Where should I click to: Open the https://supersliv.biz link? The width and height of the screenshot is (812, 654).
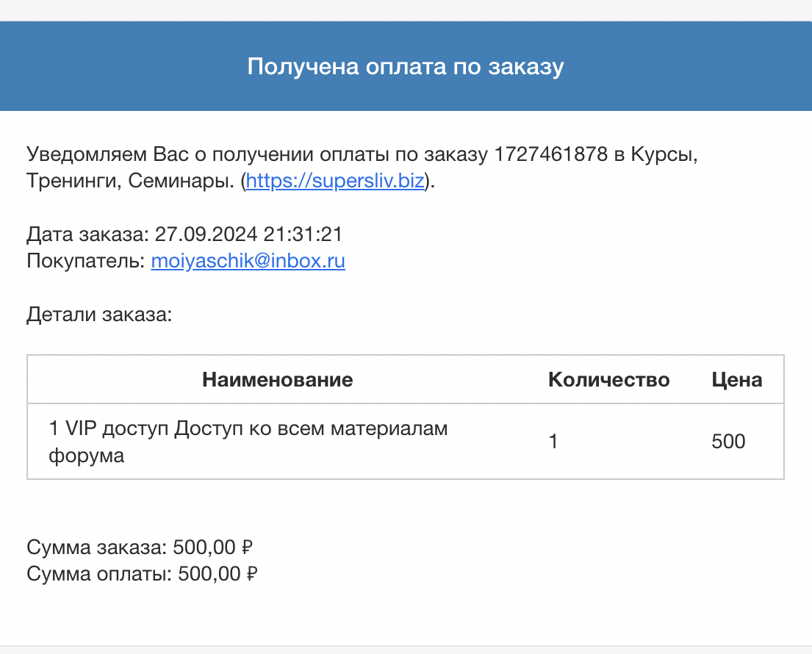coord(335,181)
